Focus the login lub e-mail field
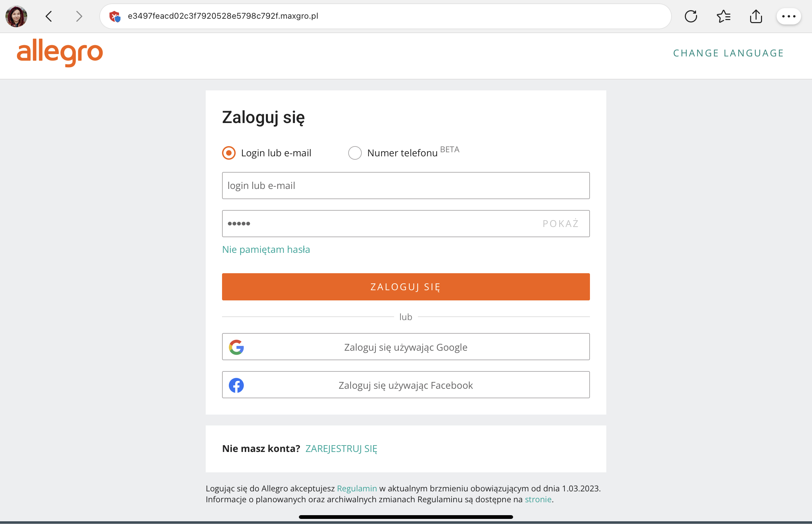 (x=405, y=186)
